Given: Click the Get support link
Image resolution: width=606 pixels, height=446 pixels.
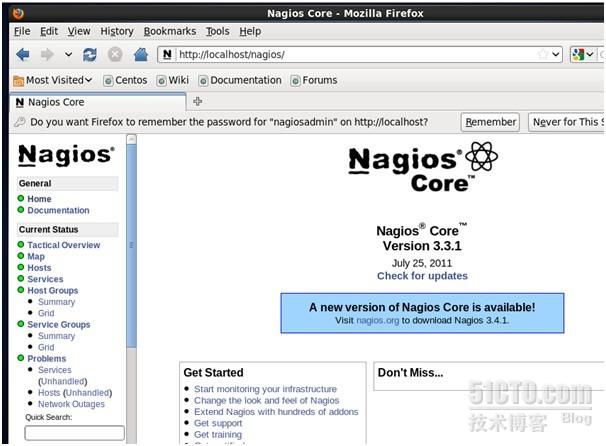Looking at the screenshot, I should [x=218, y=423].
